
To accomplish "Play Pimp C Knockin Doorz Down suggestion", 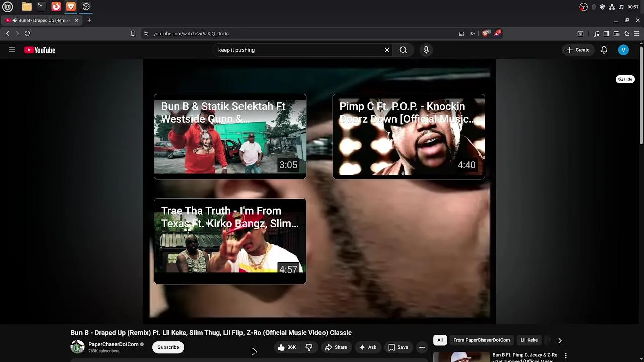I will point(409,136).
